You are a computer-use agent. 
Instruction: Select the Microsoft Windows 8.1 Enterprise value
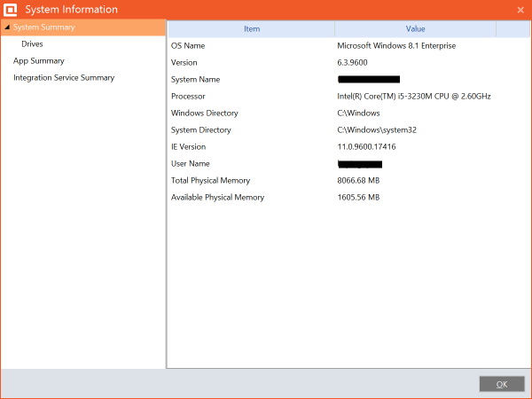click(396, 46)
